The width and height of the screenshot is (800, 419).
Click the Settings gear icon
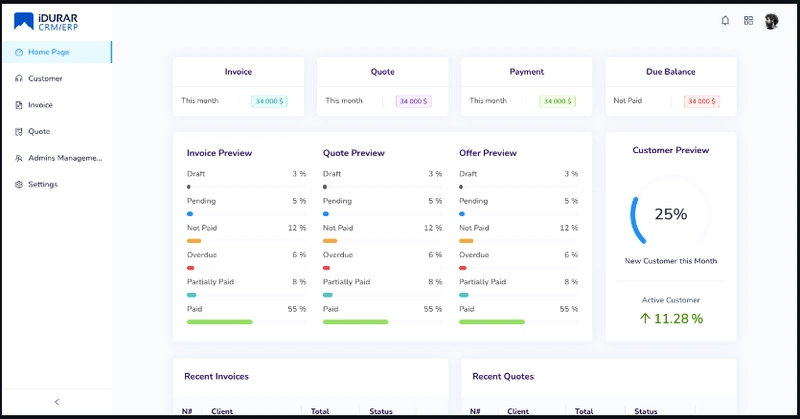[19, 185]
